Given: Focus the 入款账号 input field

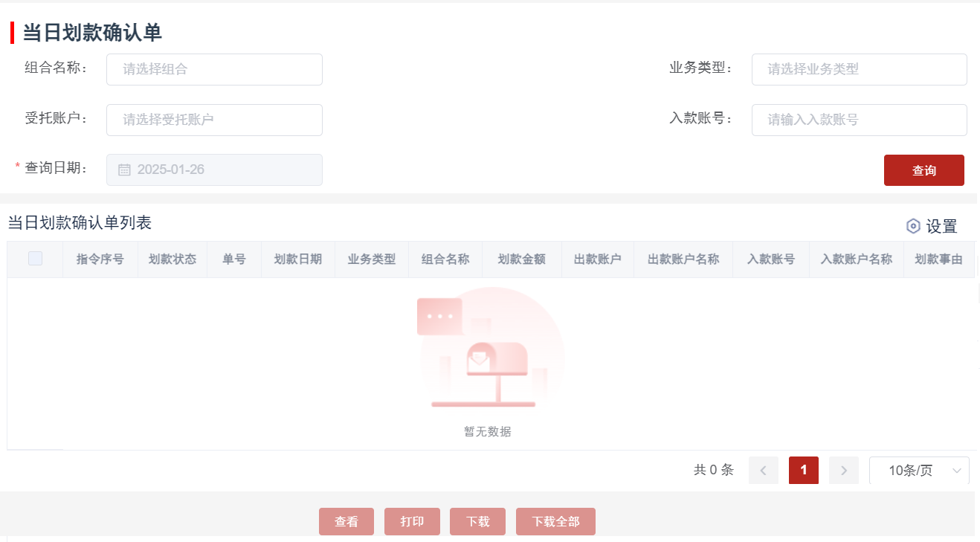Looking at the screenshot, I should tap(859, 120).
